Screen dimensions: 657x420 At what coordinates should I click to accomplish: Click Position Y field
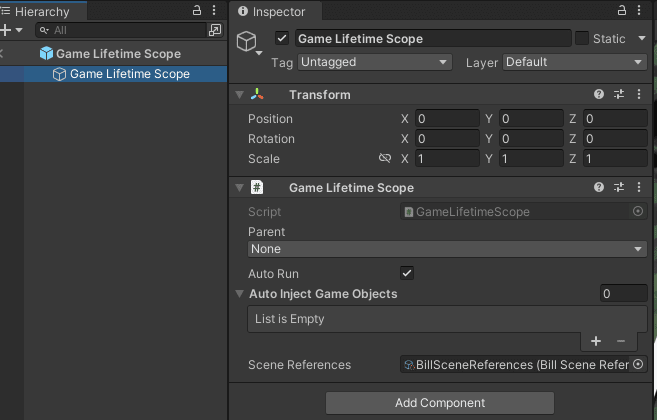click(531, 119)
